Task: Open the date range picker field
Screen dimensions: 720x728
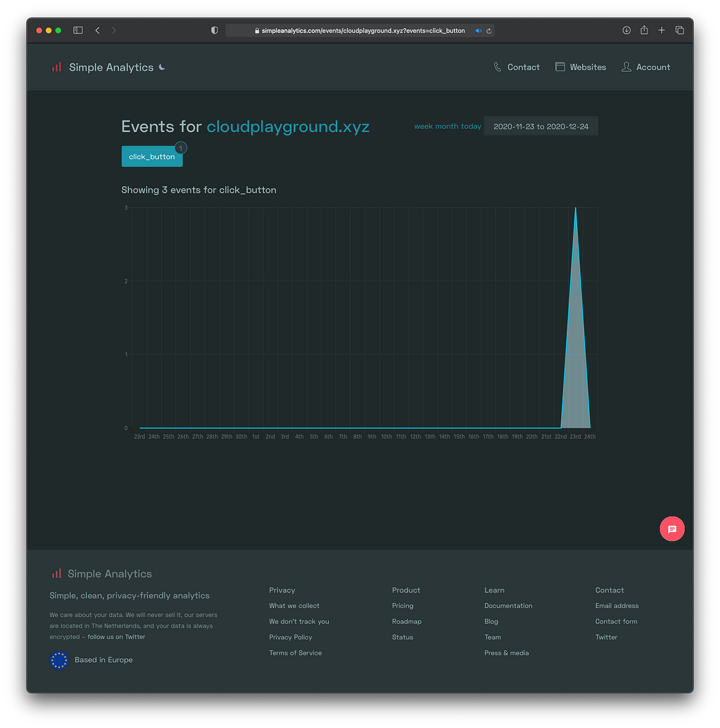Action: click(x=541, y=126)
